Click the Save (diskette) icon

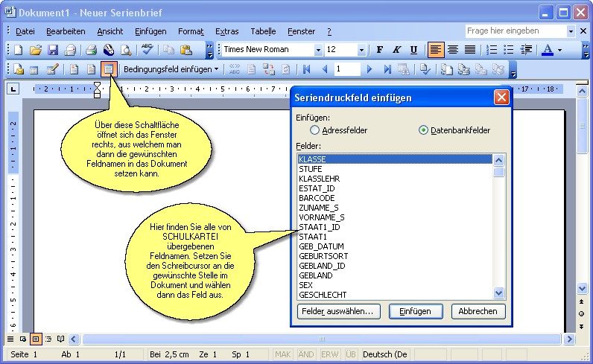point(53,50)
